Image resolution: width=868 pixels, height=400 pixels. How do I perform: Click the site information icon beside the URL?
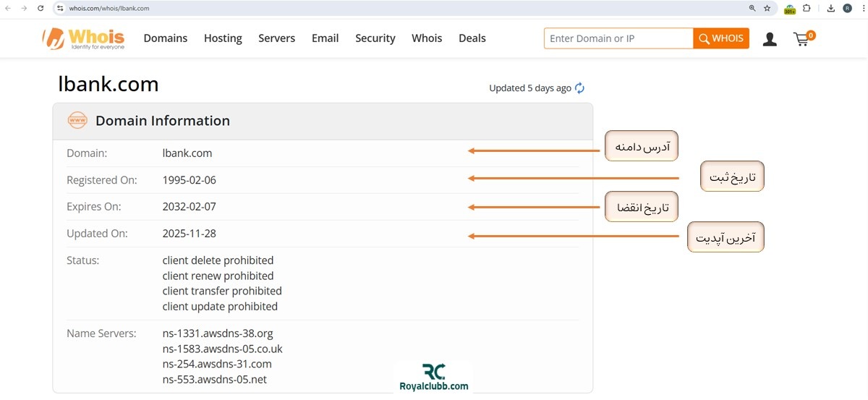(x=60, y=8)
